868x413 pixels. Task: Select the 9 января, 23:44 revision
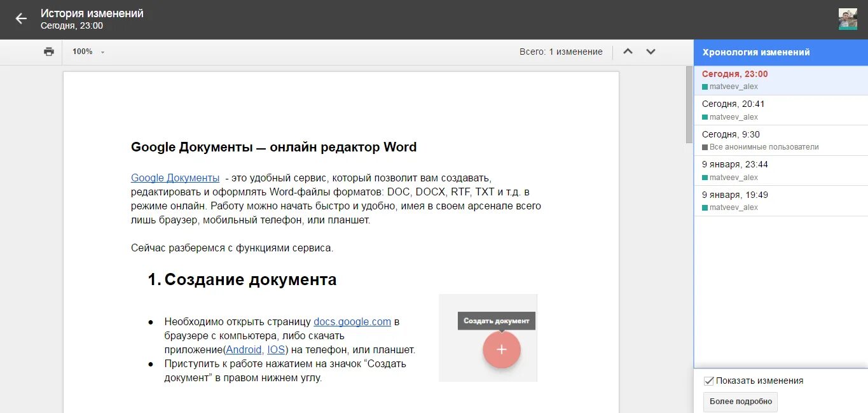click(x=781, y=171)
